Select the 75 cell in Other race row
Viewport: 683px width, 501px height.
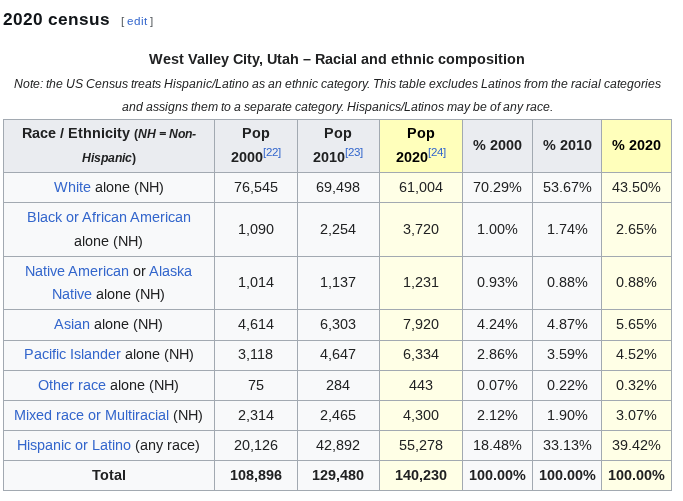pyautogui.click(x=256, y=385)
